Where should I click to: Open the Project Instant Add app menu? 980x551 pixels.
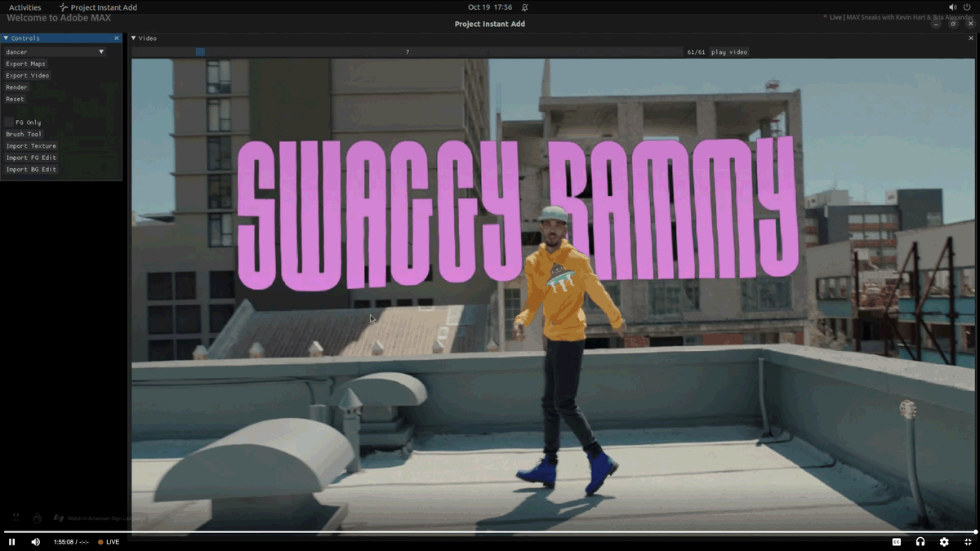point(98,7)
